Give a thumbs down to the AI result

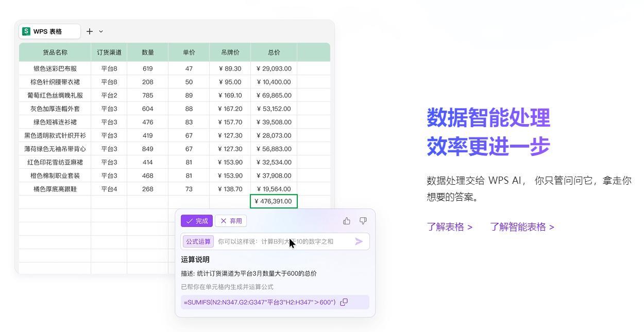coord(363,221)
